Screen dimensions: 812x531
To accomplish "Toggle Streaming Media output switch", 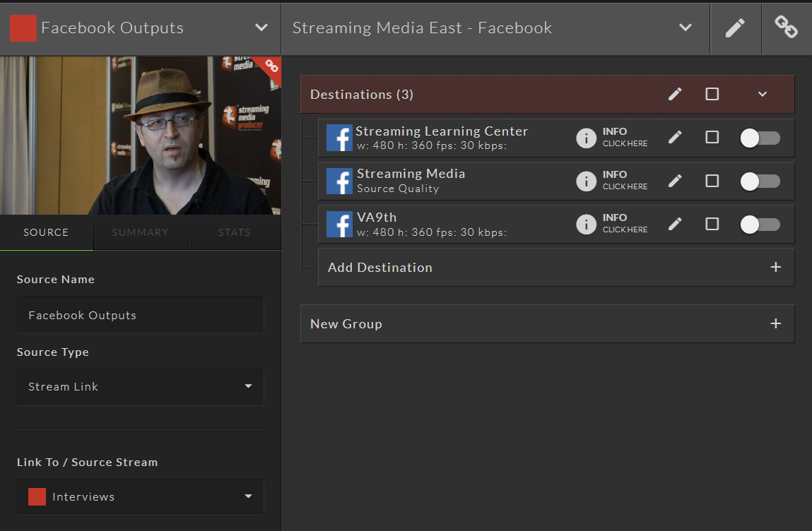I will click(x=760, y=181).
